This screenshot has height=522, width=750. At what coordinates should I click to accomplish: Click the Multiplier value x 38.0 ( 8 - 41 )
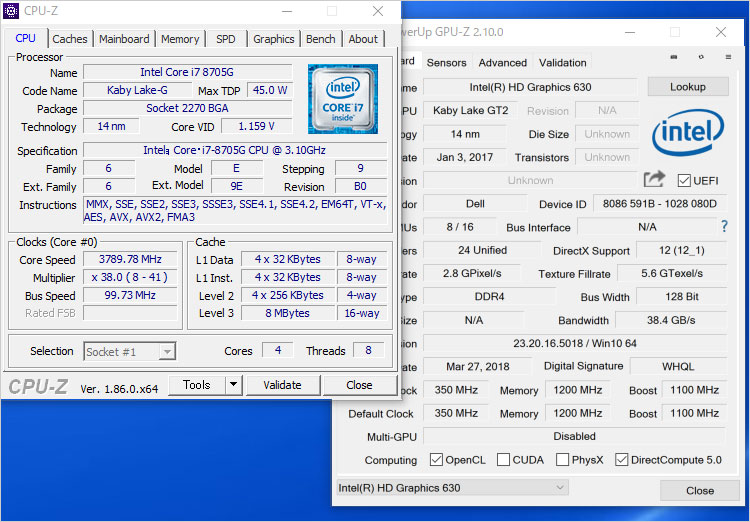click(130, 278)
